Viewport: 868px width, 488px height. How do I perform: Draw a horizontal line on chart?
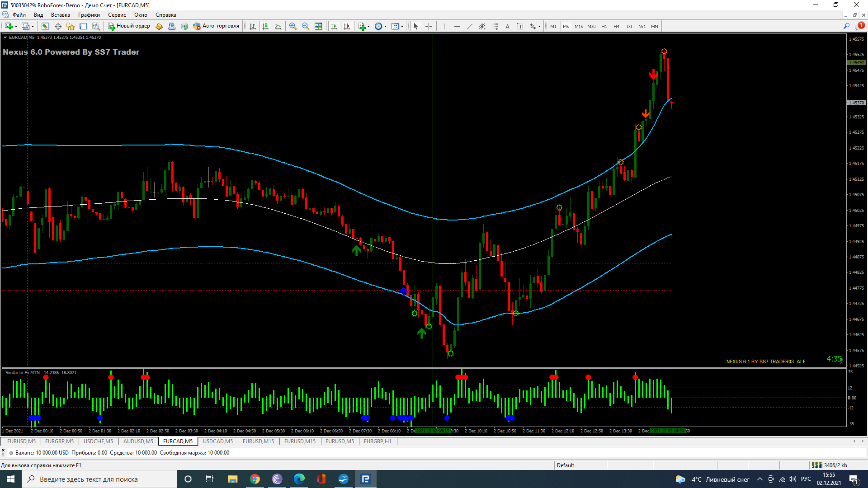tap(457, 26)
